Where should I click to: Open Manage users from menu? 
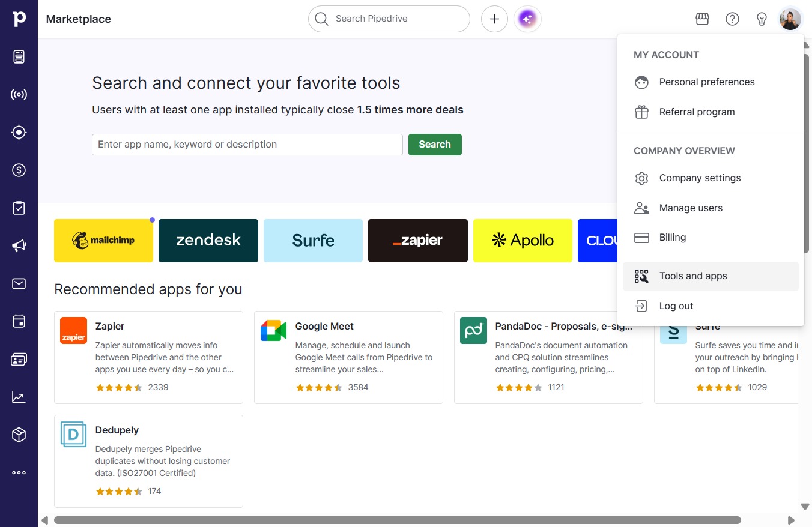pos(710,208)
